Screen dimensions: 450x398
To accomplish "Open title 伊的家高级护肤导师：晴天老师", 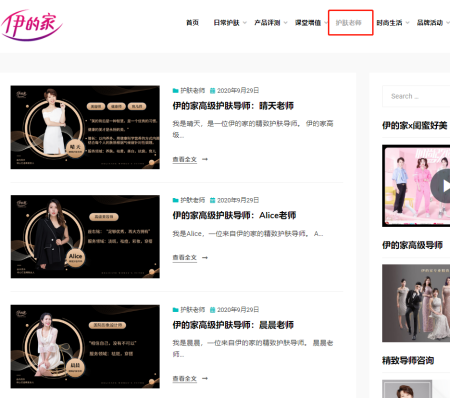I will click(233, 106).
